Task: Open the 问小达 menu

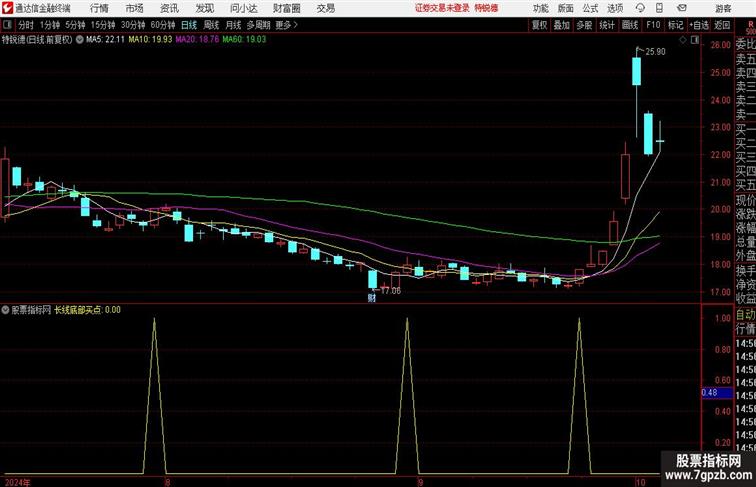Action: click(243, 8)
